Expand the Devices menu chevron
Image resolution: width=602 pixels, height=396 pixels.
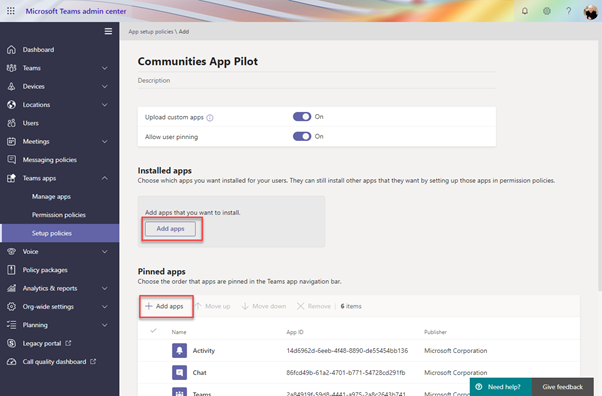pos(104,86)
